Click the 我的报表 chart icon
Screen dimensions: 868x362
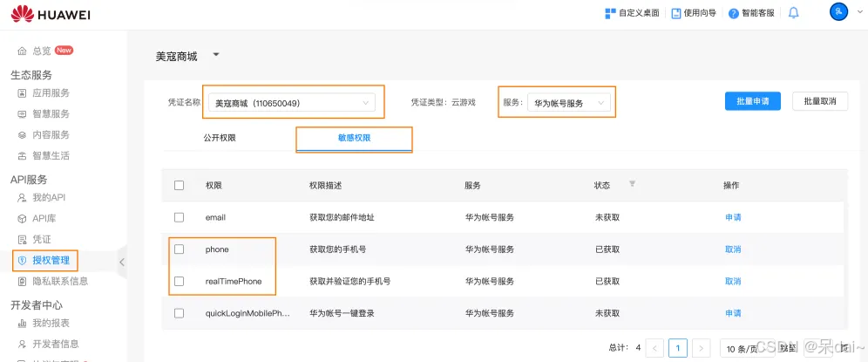(22, 324)
